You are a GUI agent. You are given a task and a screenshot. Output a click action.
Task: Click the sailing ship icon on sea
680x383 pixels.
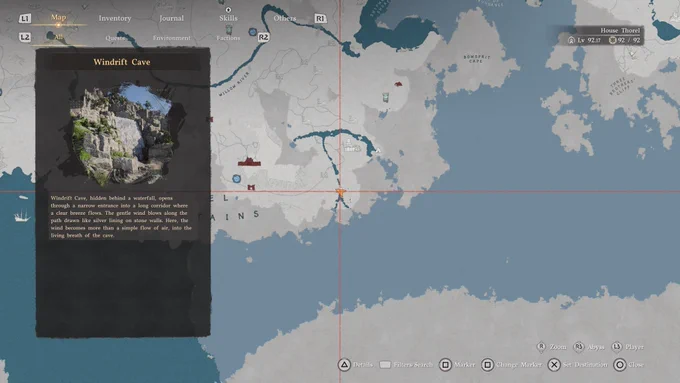click(x=21, y=216)
